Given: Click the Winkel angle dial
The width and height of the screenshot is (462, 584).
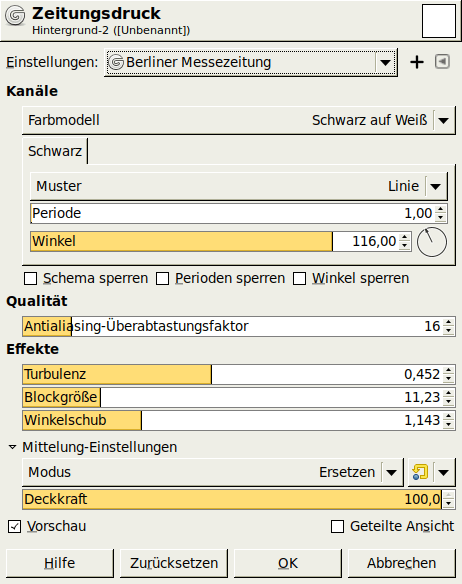Looking at the screenshot, I should (x=431, y=242).
